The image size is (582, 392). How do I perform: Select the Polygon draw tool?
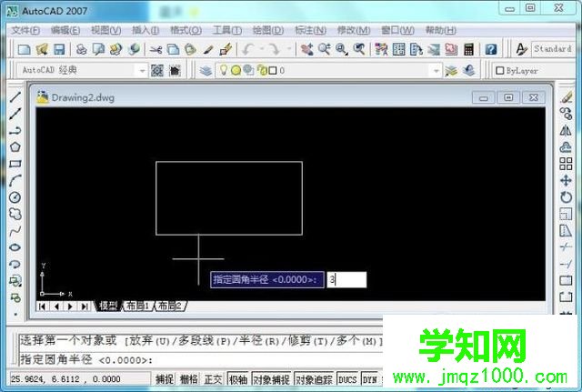[x=15, y=147]
